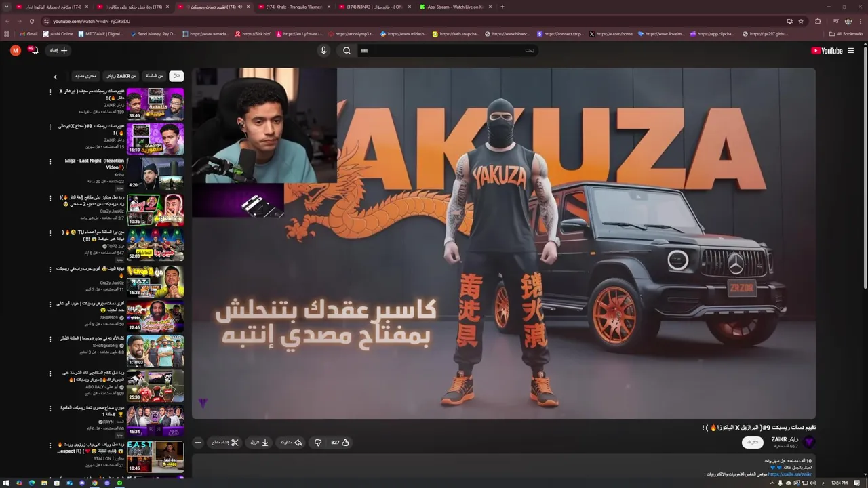This screenshot has height=488, width=868.
Task: Click the YouTube logo
Action: pos(827,50)
